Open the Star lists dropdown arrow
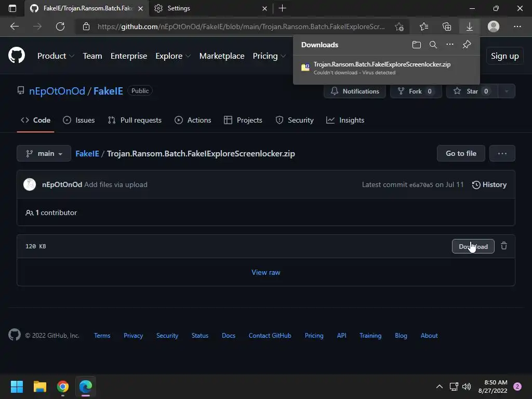Screen dimensions: 532x399 tap(506, 91)
